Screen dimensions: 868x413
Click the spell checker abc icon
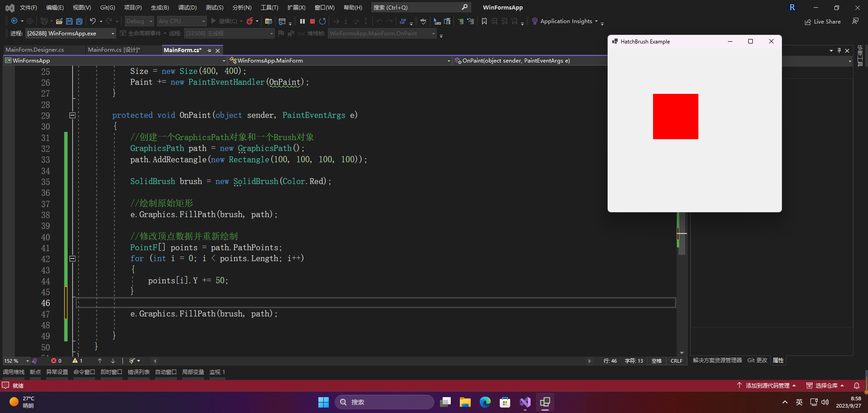[x=423, y=21]
